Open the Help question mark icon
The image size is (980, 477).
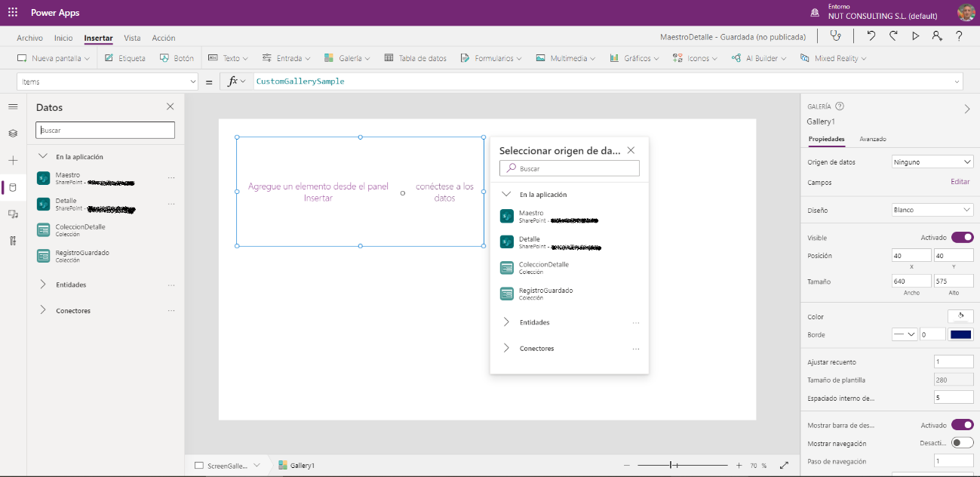click(959, 35)
